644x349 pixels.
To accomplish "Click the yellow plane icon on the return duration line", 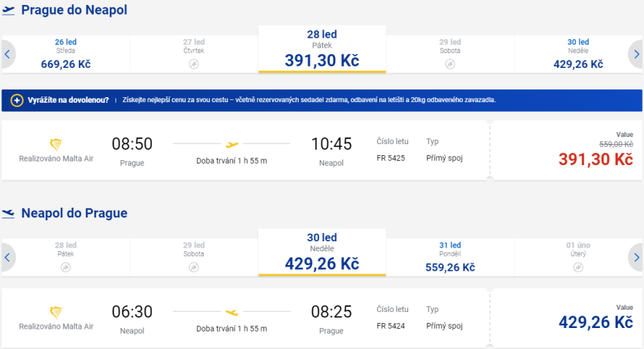I will [x=232, y=312].
